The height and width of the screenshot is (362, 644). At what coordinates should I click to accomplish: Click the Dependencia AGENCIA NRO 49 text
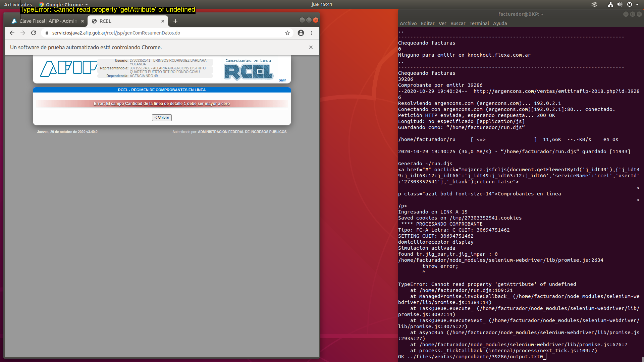pos(144,76)
